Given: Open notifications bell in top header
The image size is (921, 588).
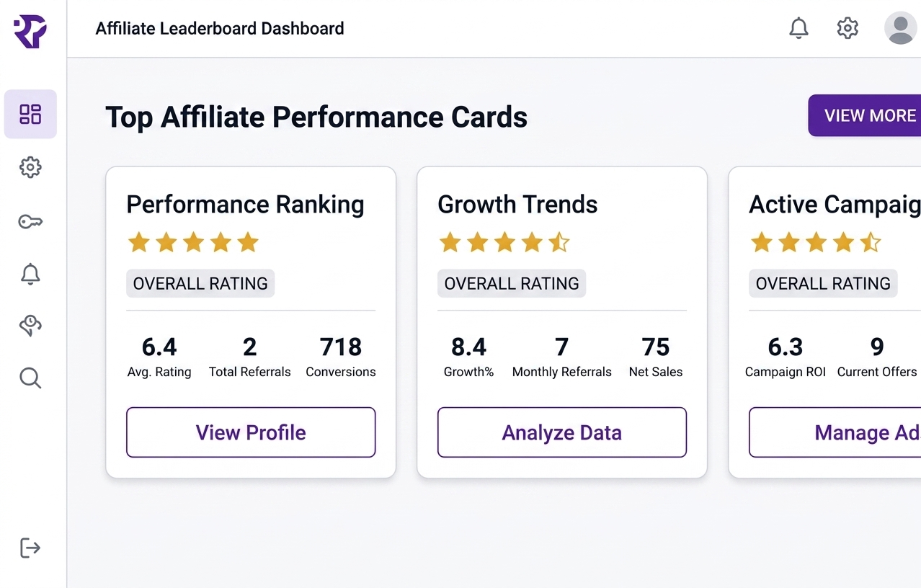Looking at the screenshot, I should pyautogui.click(x=798, y=29).
